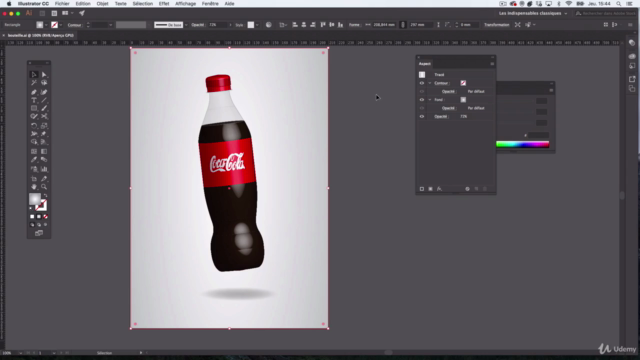This screenshot has width=640, height=360.
Task: Select the Shaper tool
Action: (x=34, y=117)
